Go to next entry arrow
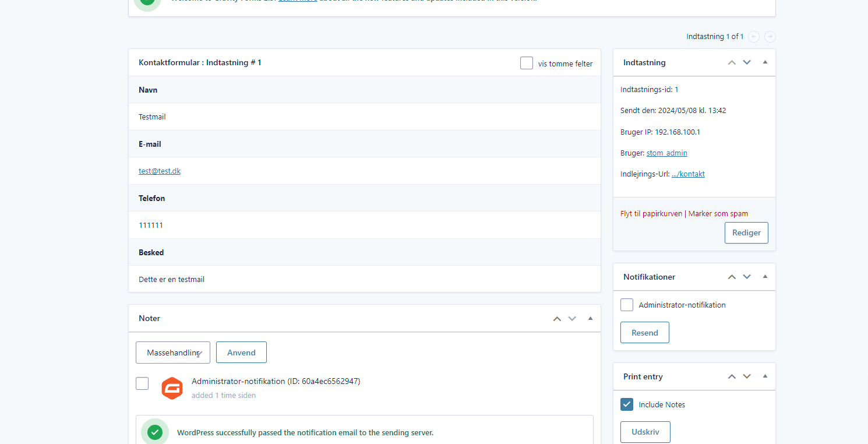Screen dimensions: 868x444 (x=770, y=37)
